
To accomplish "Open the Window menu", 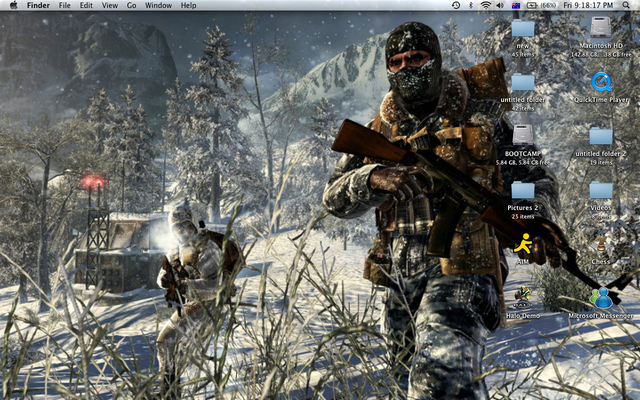I will [x=158, y=5].
